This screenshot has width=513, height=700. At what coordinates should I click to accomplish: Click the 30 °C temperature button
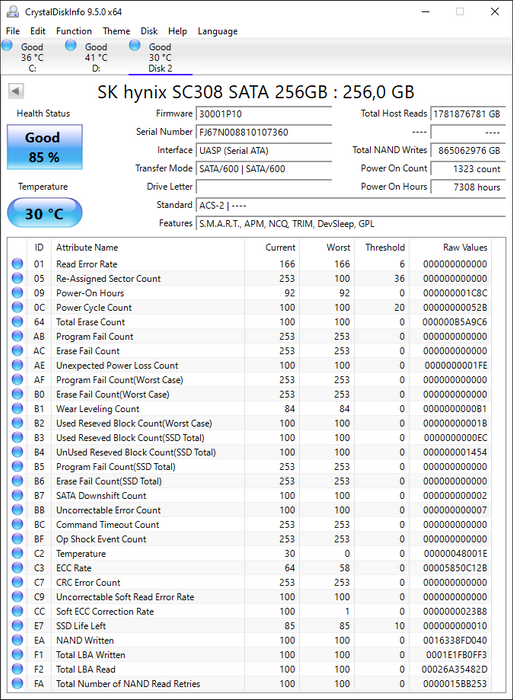point(45,213)
